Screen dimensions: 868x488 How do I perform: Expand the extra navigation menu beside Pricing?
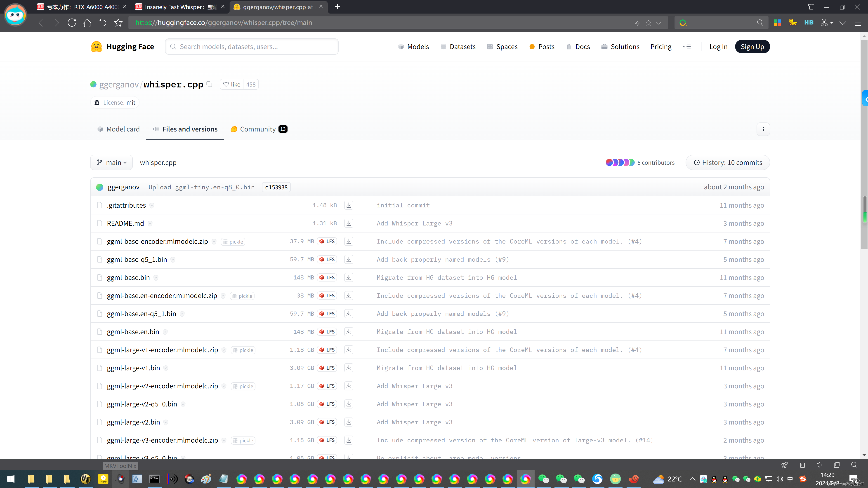tap(687, 47)
